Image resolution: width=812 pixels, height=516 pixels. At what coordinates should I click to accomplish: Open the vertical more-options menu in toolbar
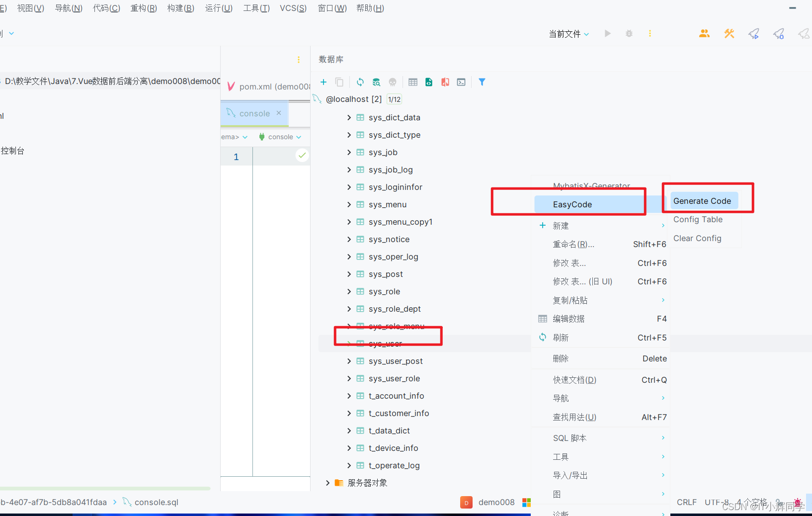click(650, 33)
